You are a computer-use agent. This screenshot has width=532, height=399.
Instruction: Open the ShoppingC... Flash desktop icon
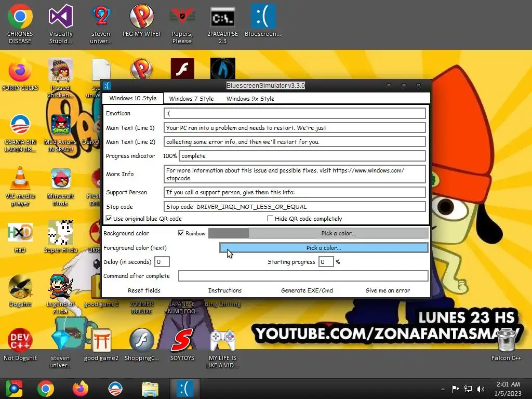click(x=141, y=345)
